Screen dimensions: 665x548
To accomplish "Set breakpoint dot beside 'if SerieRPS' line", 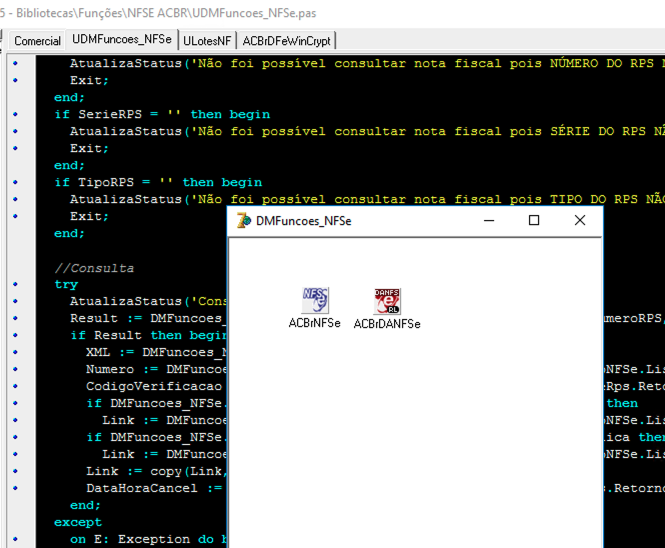I will (16, 114).
